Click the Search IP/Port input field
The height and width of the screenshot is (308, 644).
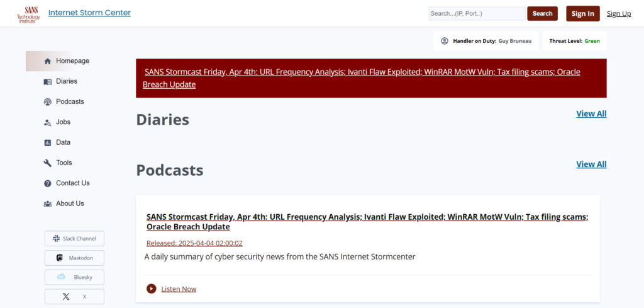pyautogui.click(x=477, y=14)
